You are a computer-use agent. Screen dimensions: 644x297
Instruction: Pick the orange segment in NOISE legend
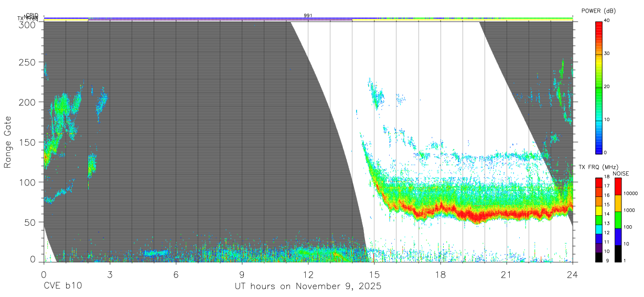click(x=618, y=203)
